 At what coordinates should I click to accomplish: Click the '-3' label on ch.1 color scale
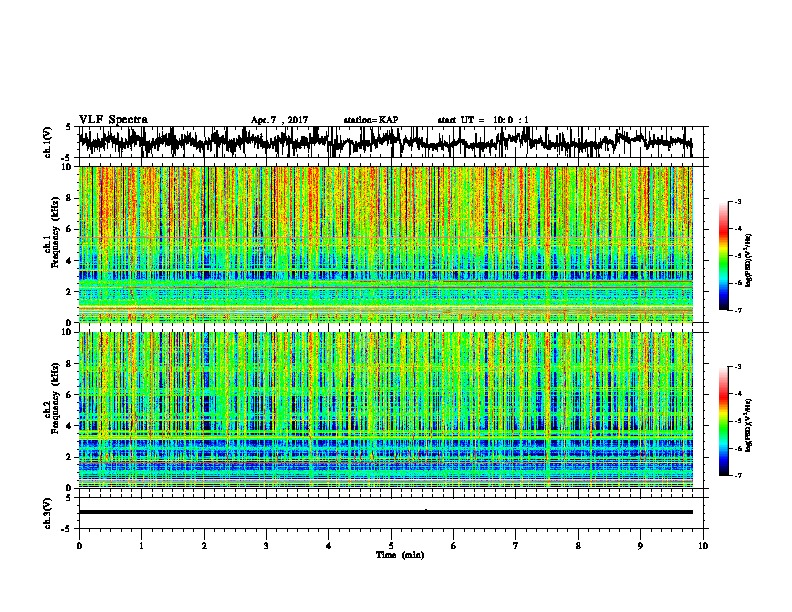737,201
